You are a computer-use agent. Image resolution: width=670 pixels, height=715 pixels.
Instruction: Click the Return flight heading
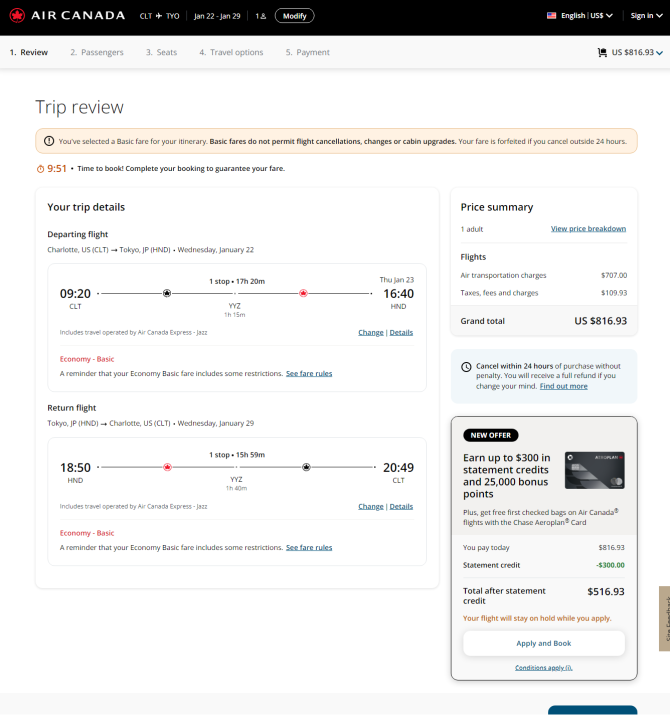coord(72,408)
